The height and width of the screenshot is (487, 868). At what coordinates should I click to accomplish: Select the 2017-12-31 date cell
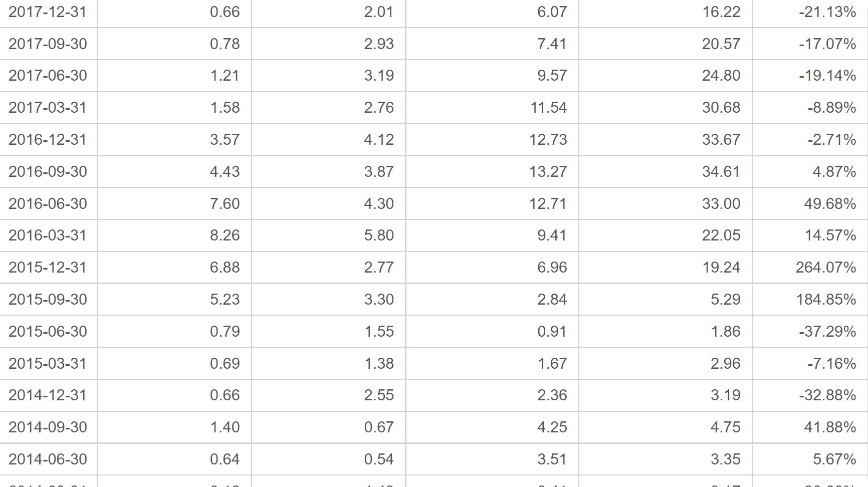click(x=48, y=12)
